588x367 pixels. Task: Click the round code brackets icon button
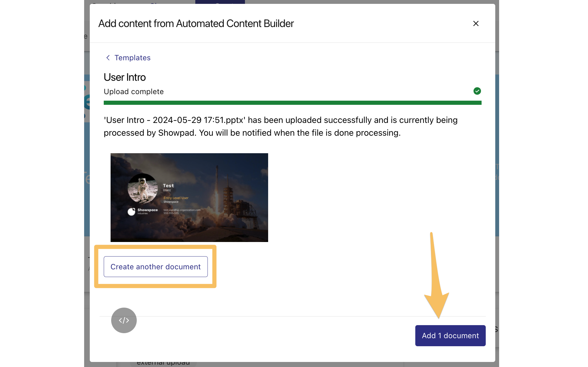click(x=124, y=320)
